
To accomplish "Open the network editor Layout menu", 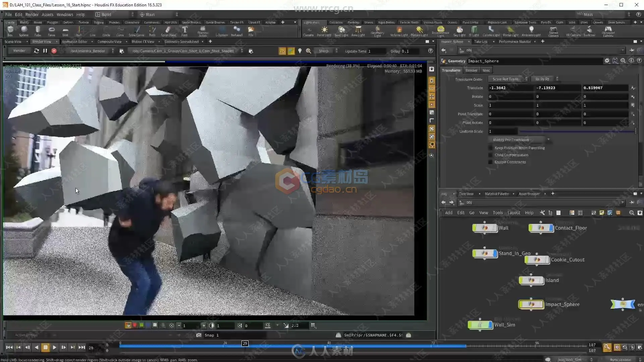I will (514, 213).
